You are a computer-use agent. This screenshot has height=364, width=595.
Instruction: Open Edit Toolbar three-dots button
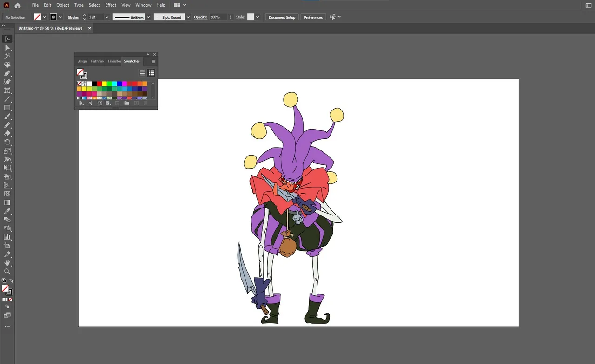[7, 327]
